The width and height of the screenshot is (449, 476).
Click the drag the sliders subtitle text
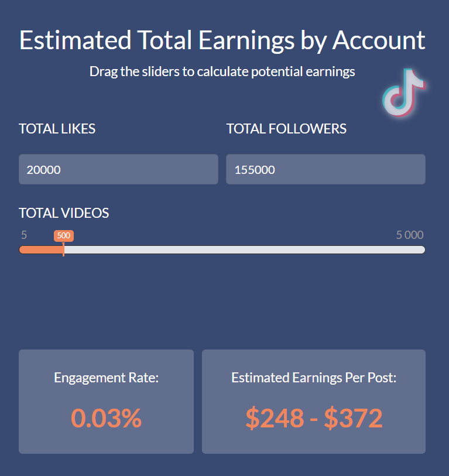[x=222, y=71]
